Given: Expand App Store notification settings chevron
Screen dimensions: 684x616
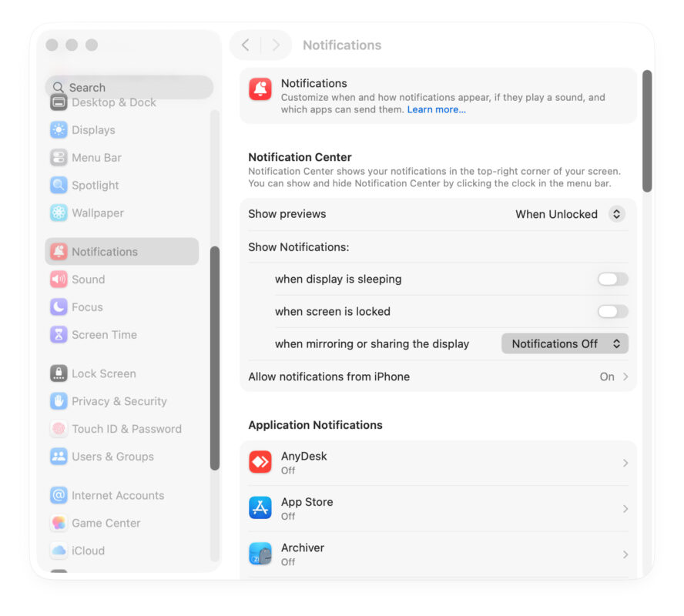Looking at the screenshot, I should [x=625, y=509].
